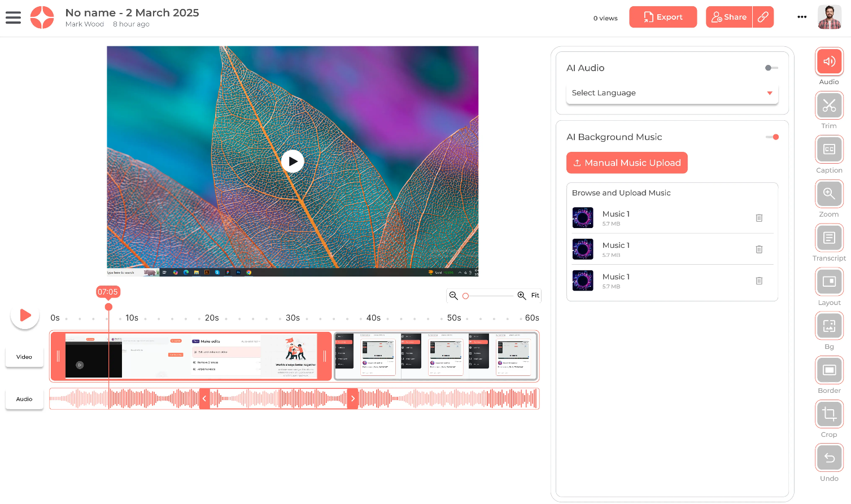
Task: Open the Crop tool
Action: [x=828, y=414]
